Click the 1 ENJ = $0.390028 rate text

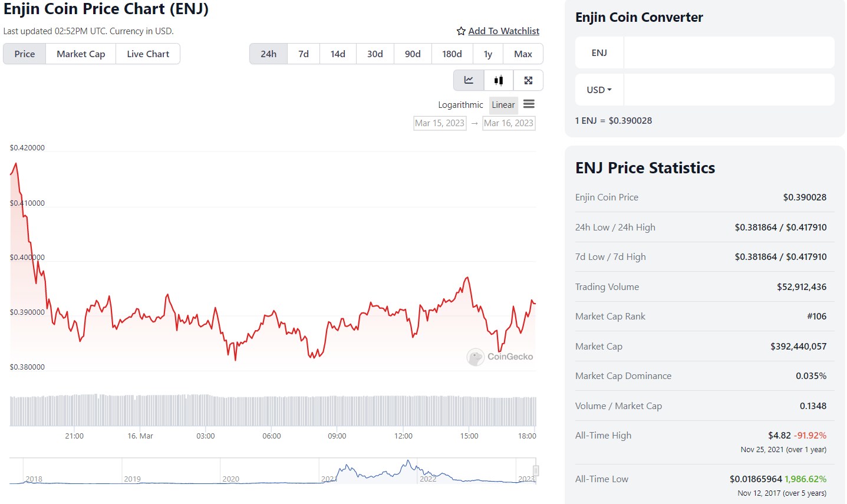[614, 121]
